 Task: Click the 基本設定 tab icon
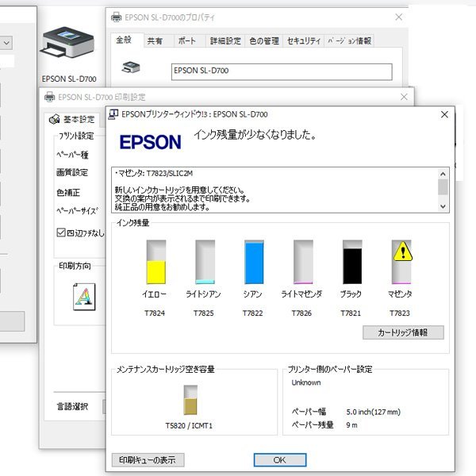pyautogui.click(x=54, y=119)
